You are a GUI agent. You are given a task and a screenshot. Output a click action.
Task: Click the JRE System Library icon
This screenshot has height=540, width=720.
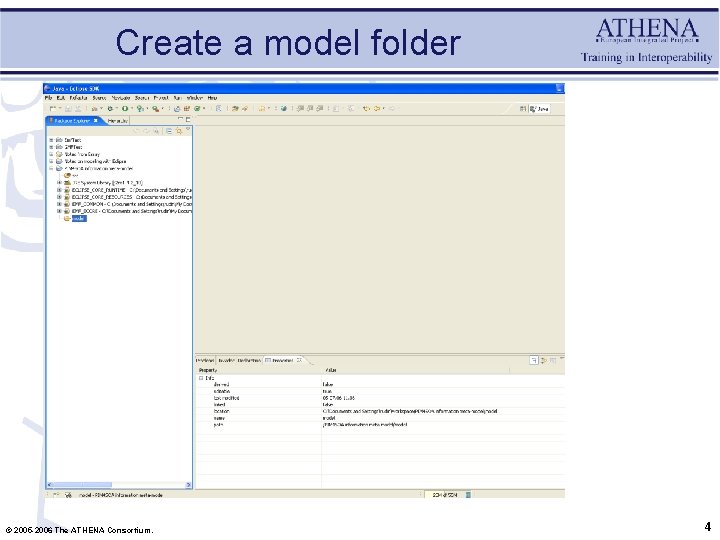click(67, 183)
